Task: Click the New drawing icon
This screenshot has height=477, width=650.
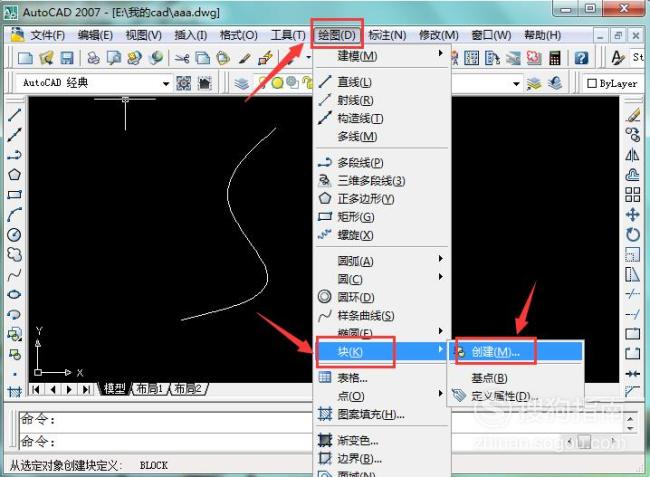Action: click(25, 58)
